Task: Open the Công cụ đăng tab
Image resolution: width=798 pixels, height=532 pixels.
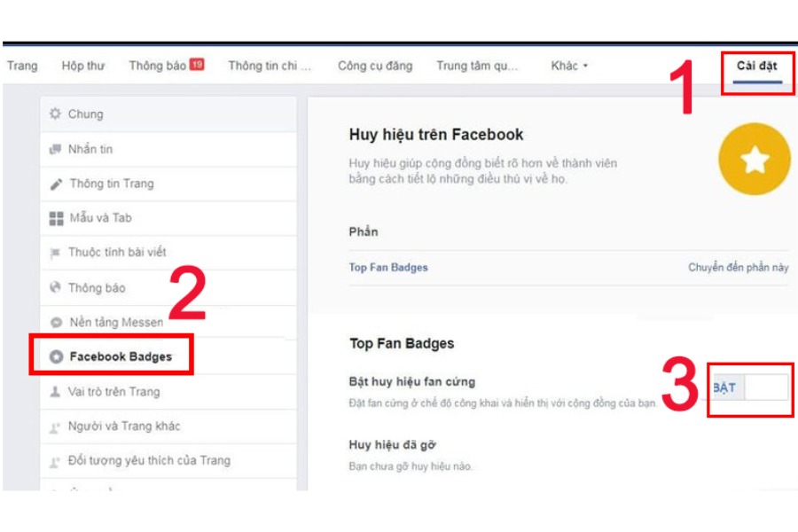Action: click(375, 66)
